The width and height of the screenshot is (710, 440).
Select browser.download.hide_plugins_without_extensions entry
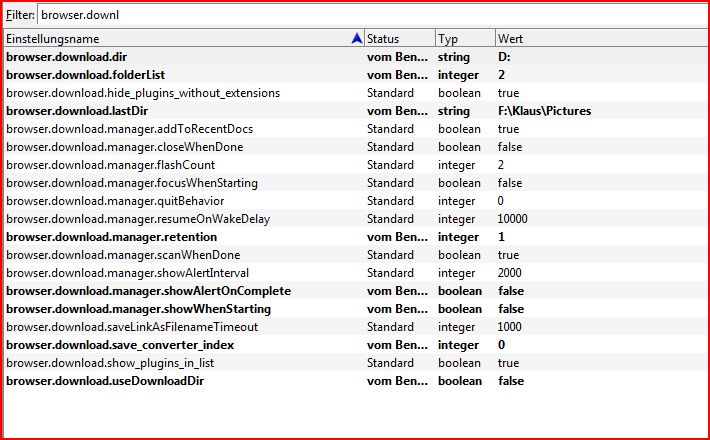(143, 93)
